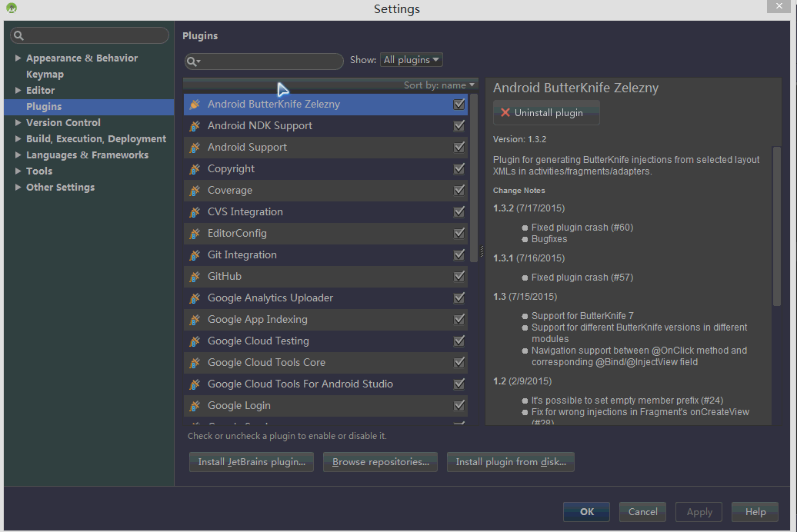
Task: Click the plugin icon beside Google Analytics Uploader
Action: pyautogui.click(x=195, y=298)
